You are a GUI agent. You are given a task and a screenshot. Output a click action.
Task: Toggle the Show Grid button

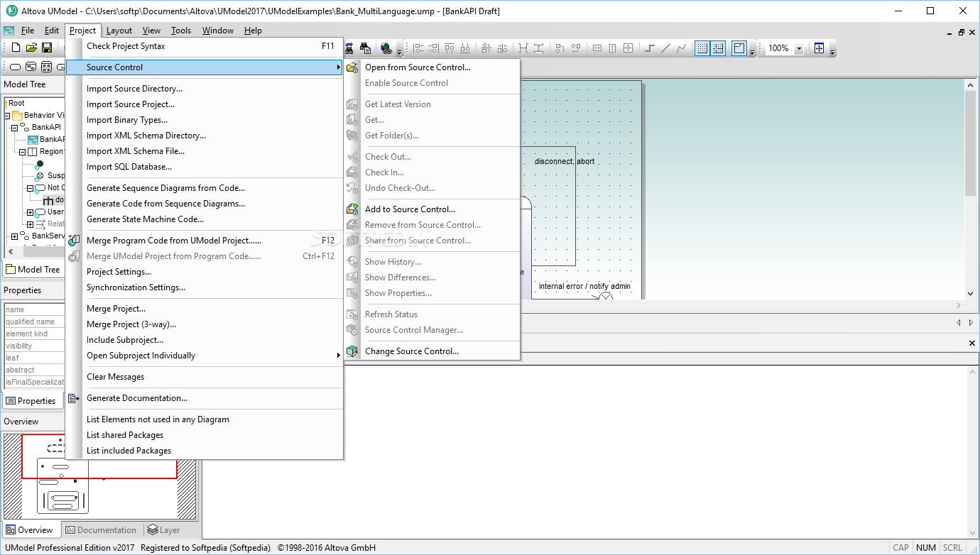[x=702, y=48]
